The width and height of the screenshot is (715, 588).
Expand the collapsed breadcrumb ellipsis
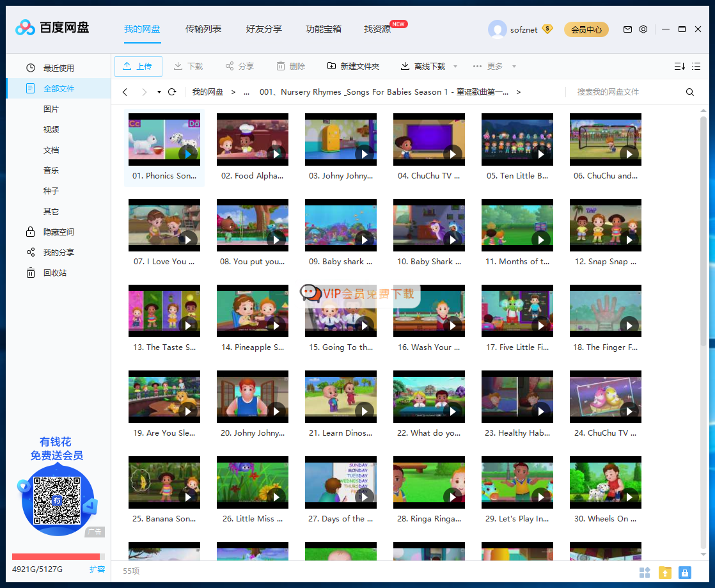coord(246,91)
